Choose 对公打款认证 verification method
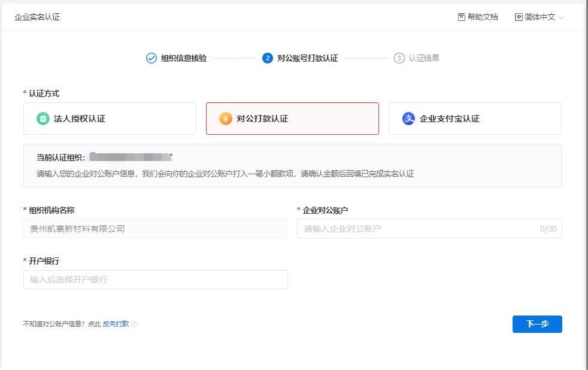588x370 pixels. 292,119
